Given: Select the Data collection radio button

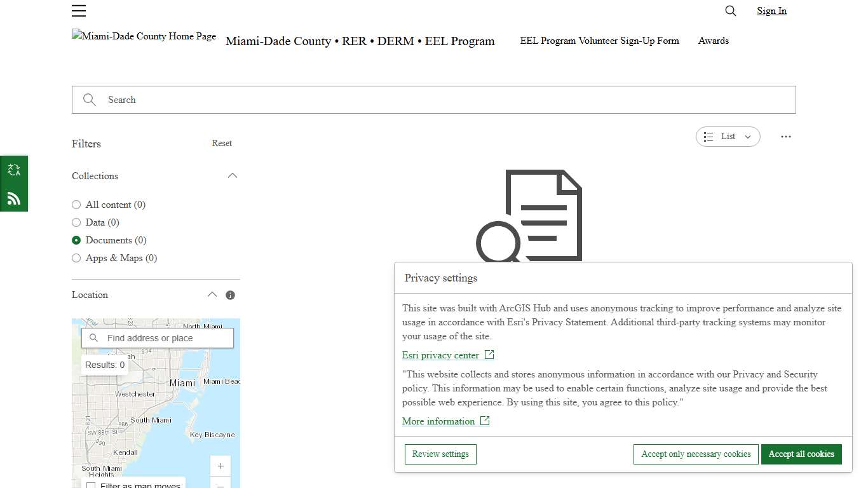Looking at the screenshot, I should (x=76, y=222).
